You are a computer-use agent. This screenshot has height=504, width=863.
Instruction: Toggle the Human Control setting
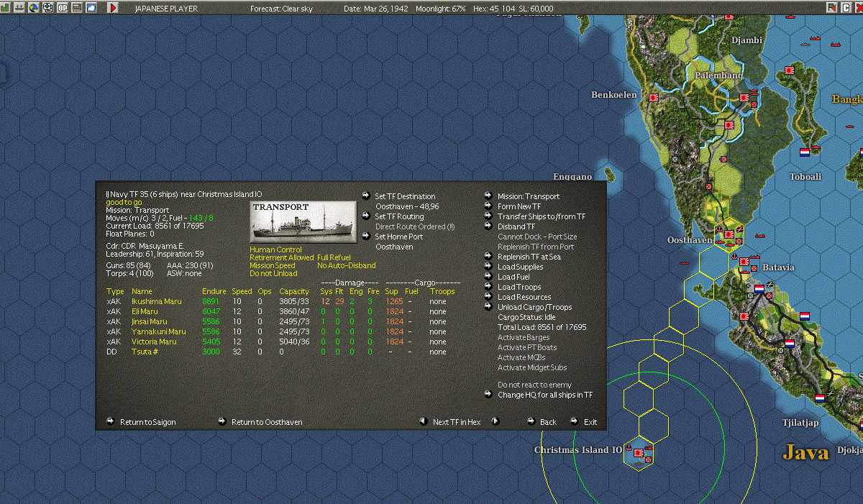click(276, 250)
